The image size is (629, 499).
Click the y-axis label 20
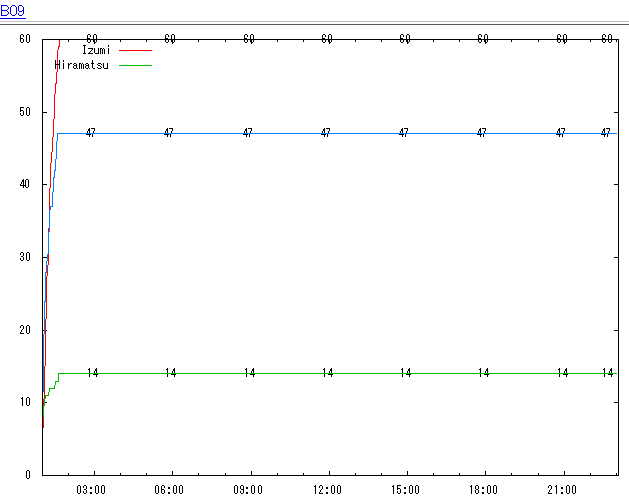[x=25, y=330]
